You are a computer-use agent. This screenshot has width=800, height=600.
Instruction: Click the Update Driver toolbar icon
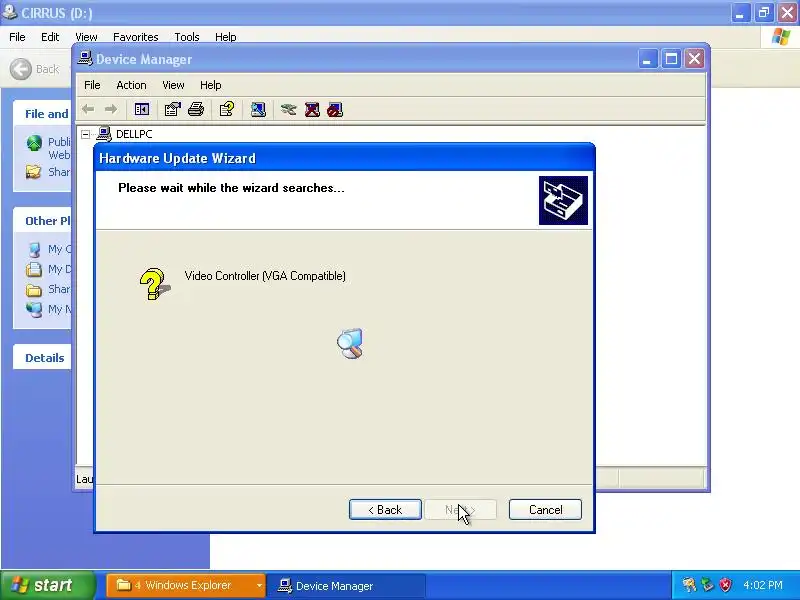(288, 109)
